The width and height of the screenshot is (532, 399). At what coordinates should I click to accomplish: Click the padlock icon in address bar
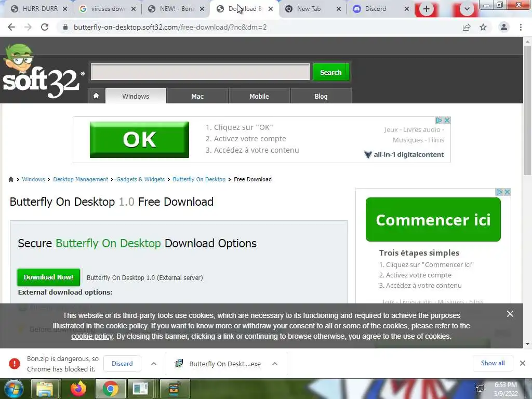point(65,27)
